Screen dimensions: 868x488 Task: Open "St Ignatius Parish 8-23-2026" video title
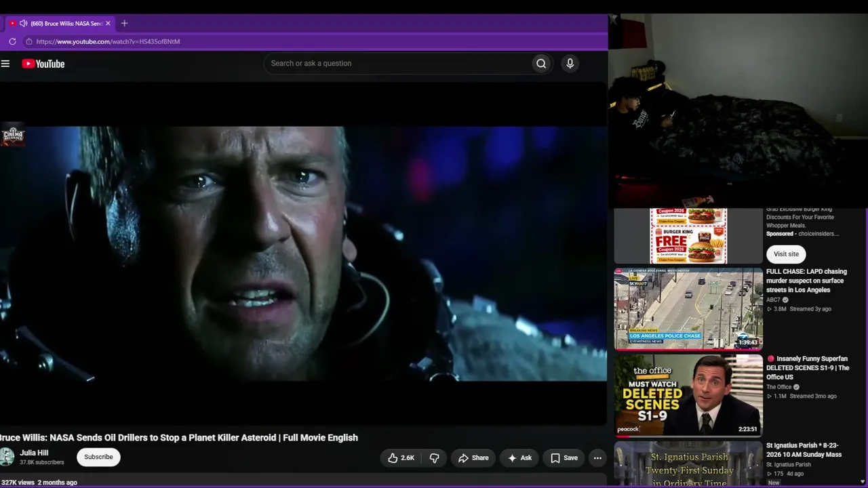click(804, 450)
